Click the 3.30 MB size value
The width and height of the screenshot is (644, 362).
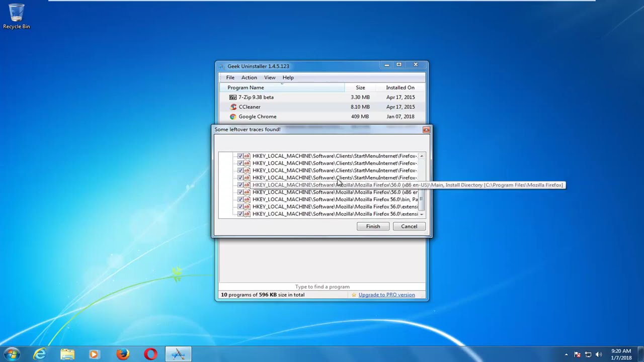pyautogui.click(x=360, y=97)
